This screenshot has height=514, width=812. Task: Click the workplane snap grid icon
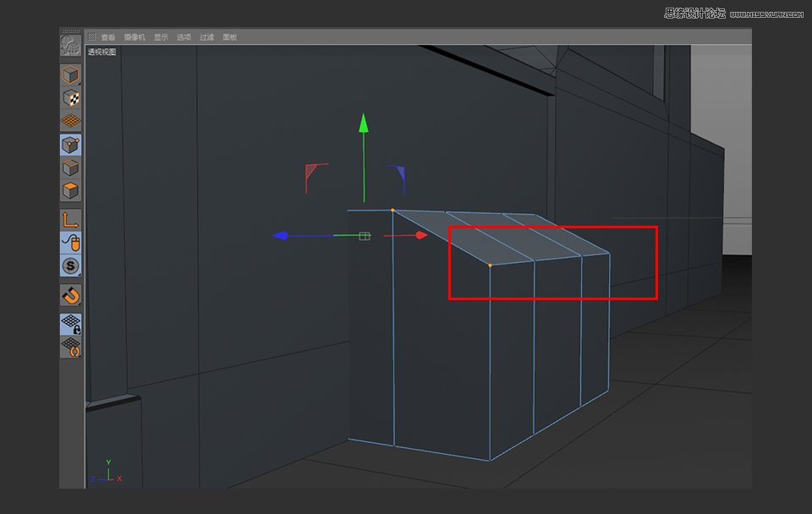coord(70,345)
